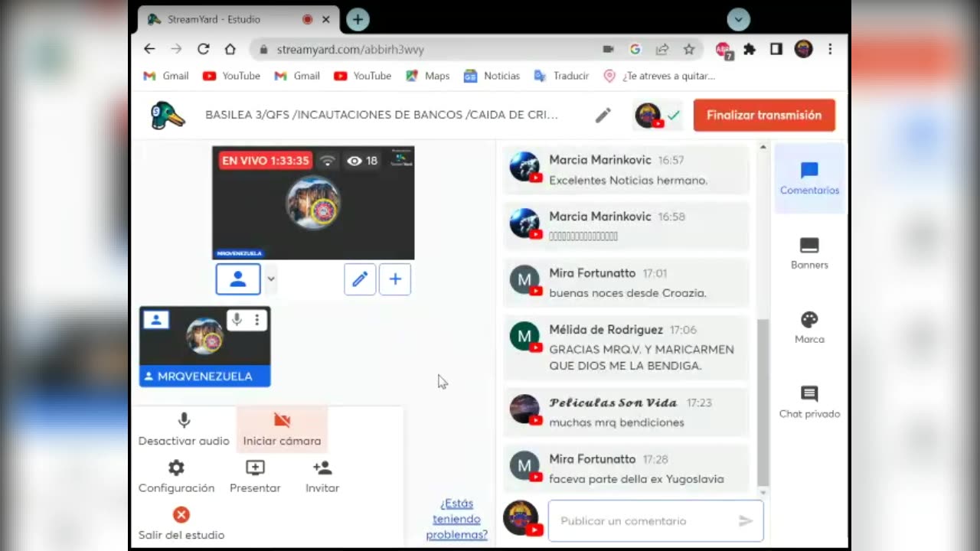Open the Extensions puzzle icon
Screen dimensions: 980x551
coord(750,49)
